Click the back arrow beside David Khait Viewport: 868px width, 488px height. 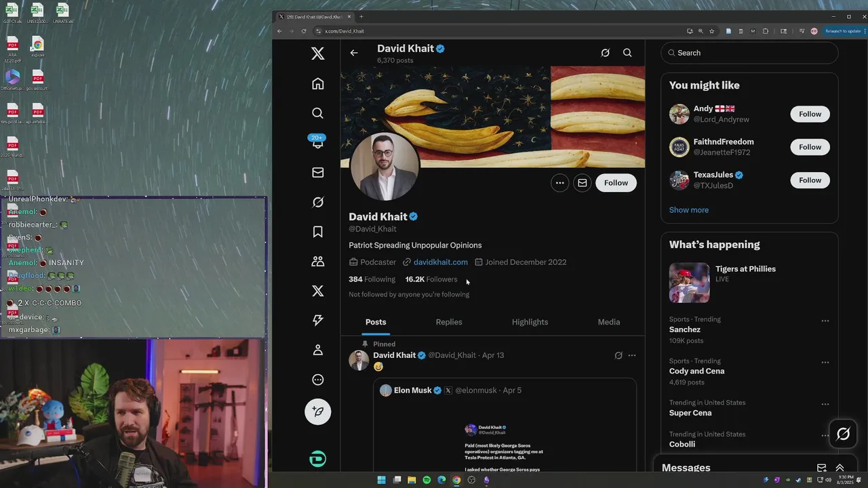(x=354, y=53)
